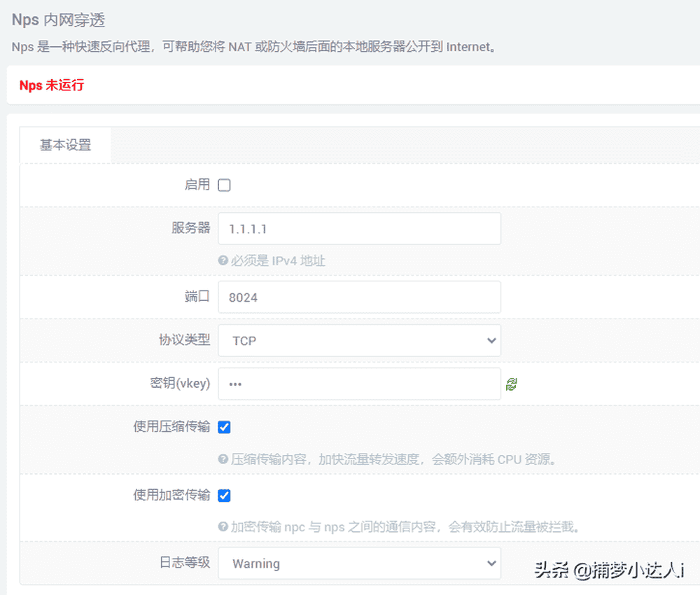Open the 协议类型 dropdown showing TCP
This screenshot has width=700, height=595.
click(359, 341)
